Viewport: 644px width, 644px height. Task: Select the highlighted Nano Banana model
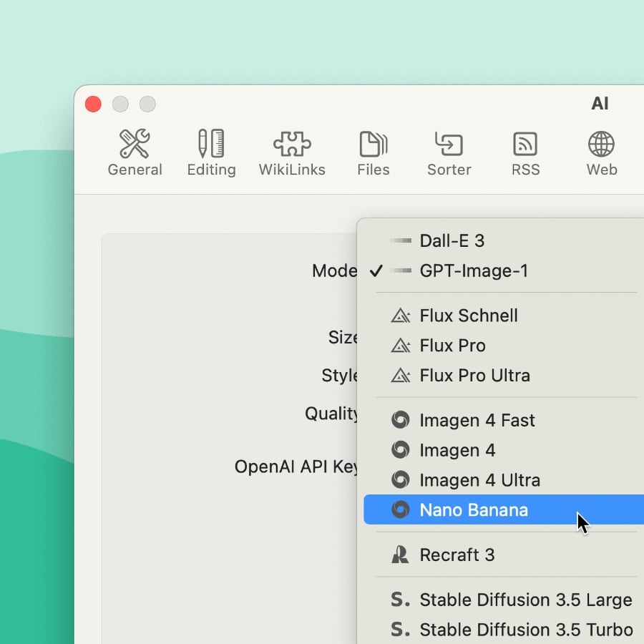pyautogui.click(x=474, y=510)
